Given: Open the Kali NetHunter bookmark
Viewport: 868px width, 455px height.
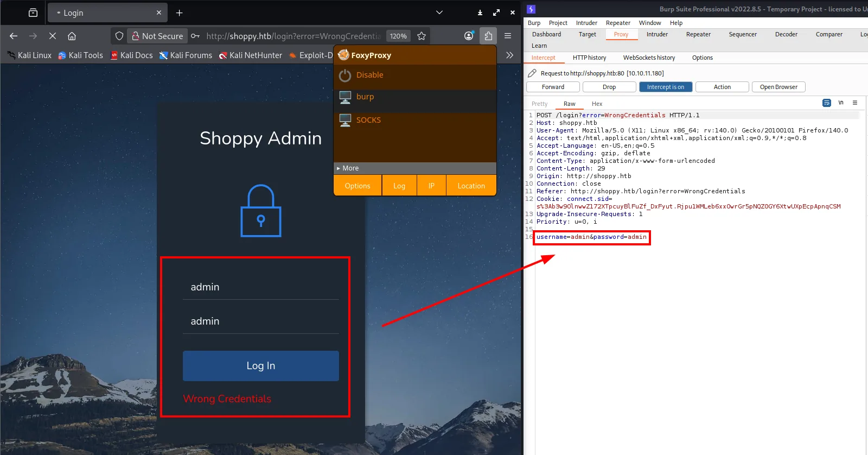Looking at the screenshot, I should (x=251, y=55).
